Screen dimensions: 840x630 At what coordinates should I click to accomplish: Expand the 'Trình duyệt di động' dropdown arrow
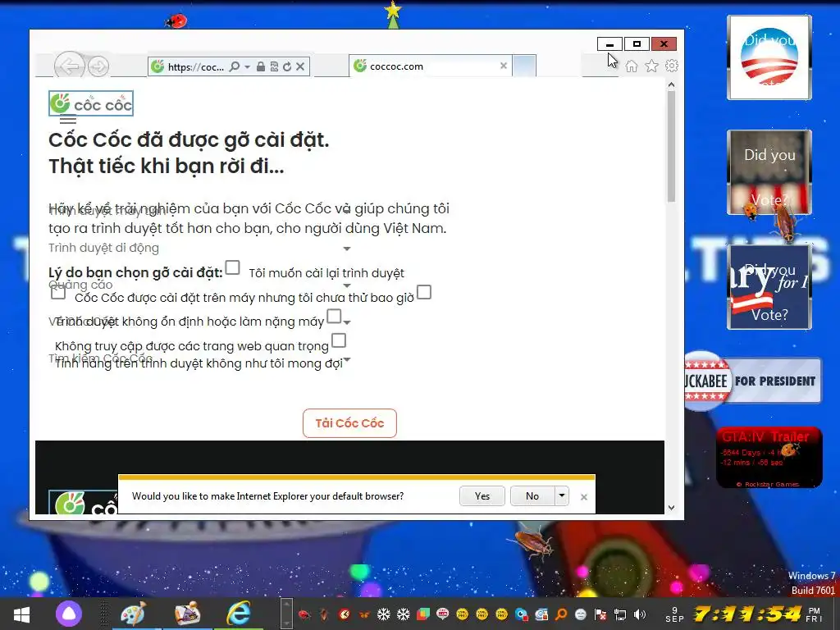click(x=347, y=249)
